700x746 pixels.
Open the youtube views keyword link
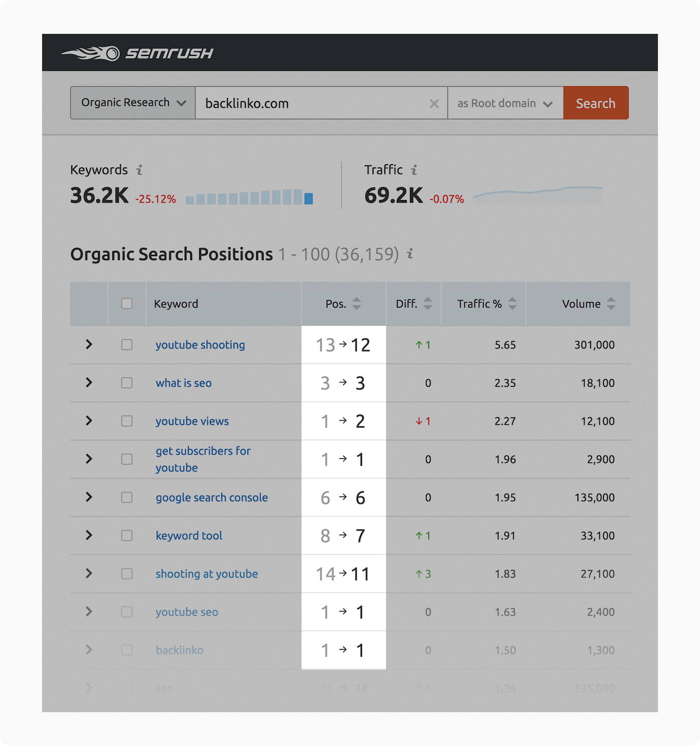(192, 421)
